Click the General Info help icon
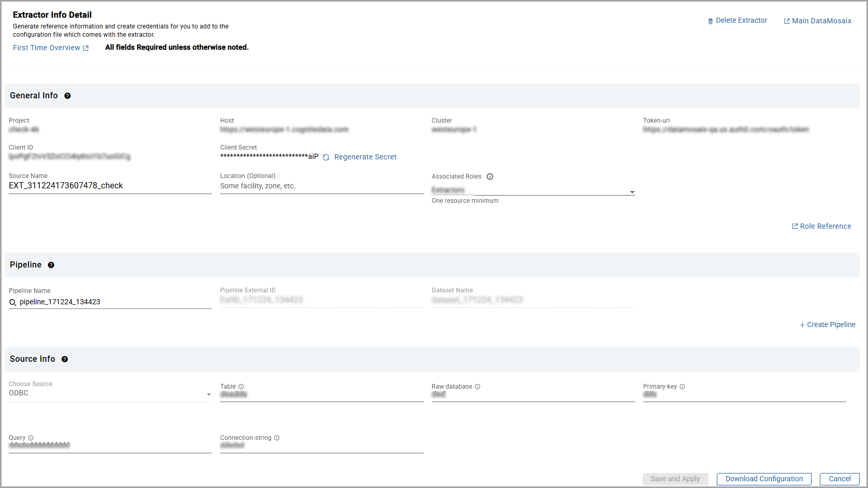Screen dimensions: 868x488 [x=67, y=96]
